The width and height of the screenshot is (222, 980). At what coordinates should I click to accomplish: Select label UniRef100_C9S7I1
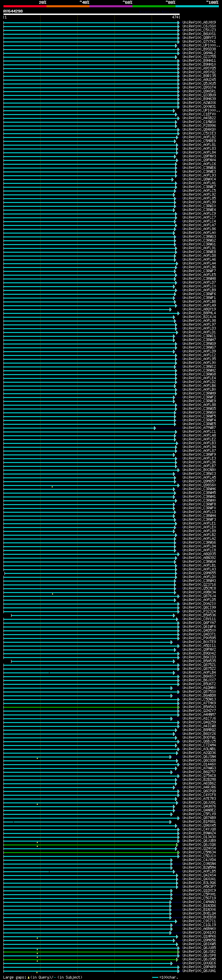coord(199,921)
